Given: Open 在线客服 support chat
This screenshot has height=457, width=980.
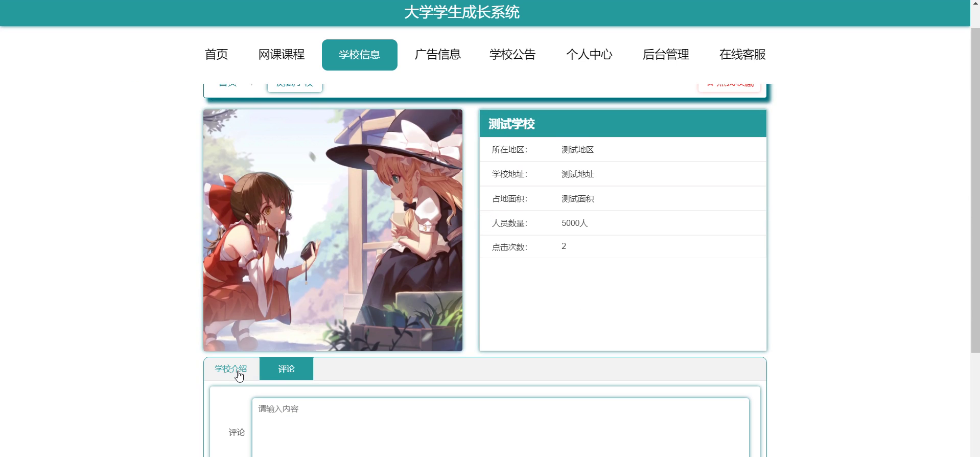Looking at the screenshot, I should coord(742,55).
